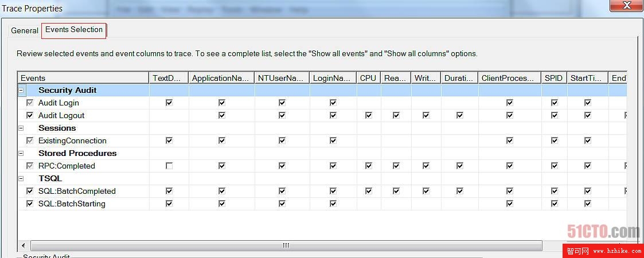Collapse the TSQL category
This screenshot has height=258, width=644.
point(21,179)
